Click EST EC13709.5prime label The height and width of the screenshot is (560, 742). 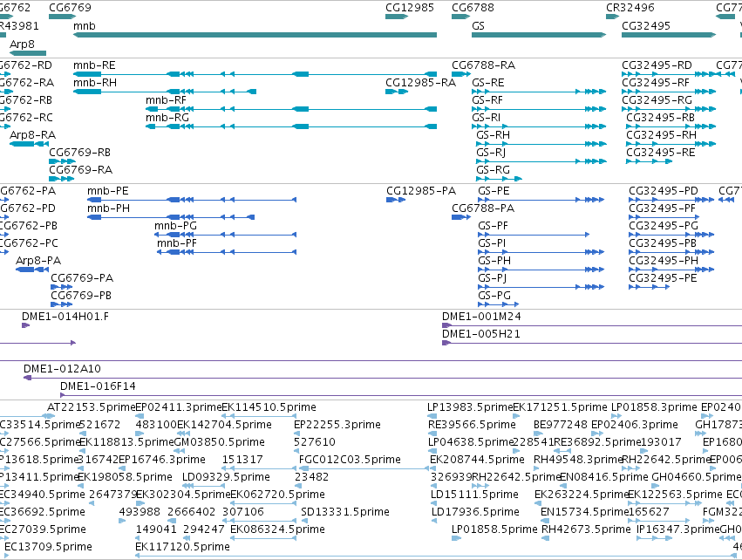coord(48,547)
